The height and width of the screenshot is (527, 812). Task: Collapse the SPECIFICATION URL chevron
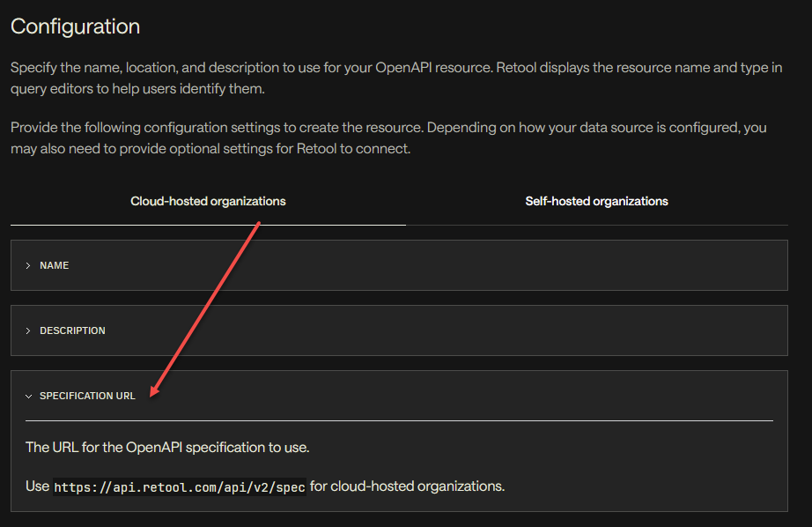click(28, 396)
